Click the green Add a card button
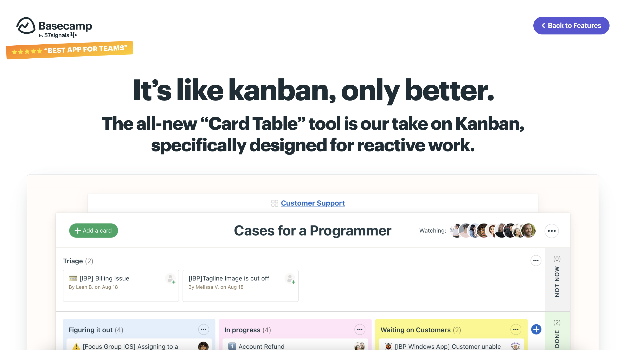Viewport: 644px width, 350px height. tap(94, 231)
